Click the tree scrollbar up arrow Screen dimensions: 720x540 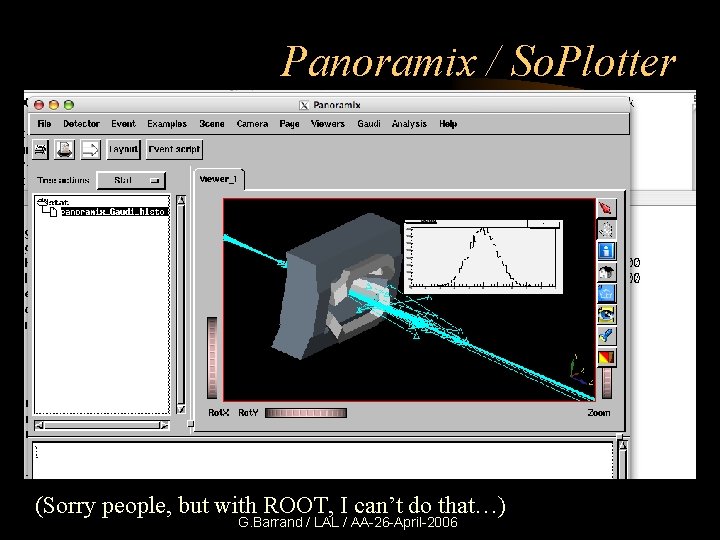click(181, 200)
